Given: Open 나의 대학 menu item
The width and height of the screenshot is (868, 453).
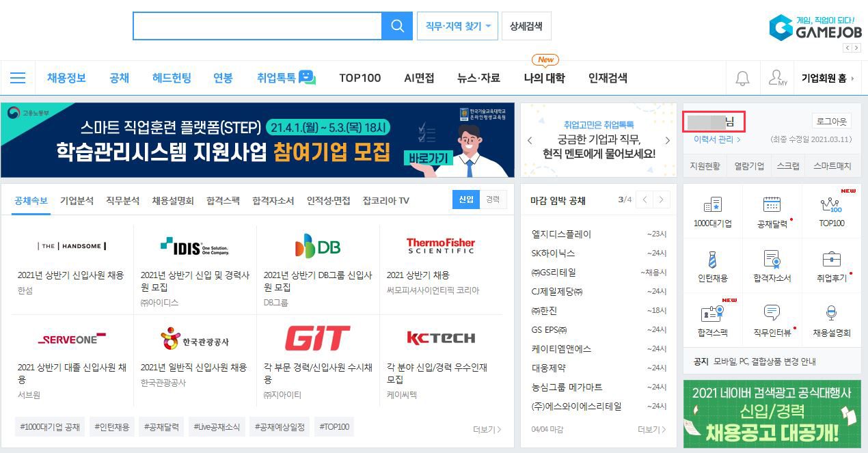Looking at the screenshot, I should (544, 78).
